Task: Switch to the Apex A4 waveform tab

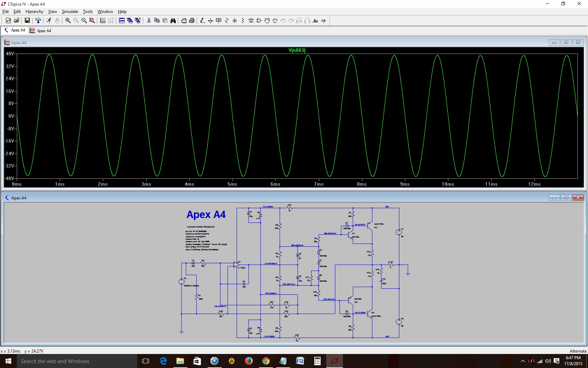Action: tap(41, 30)
